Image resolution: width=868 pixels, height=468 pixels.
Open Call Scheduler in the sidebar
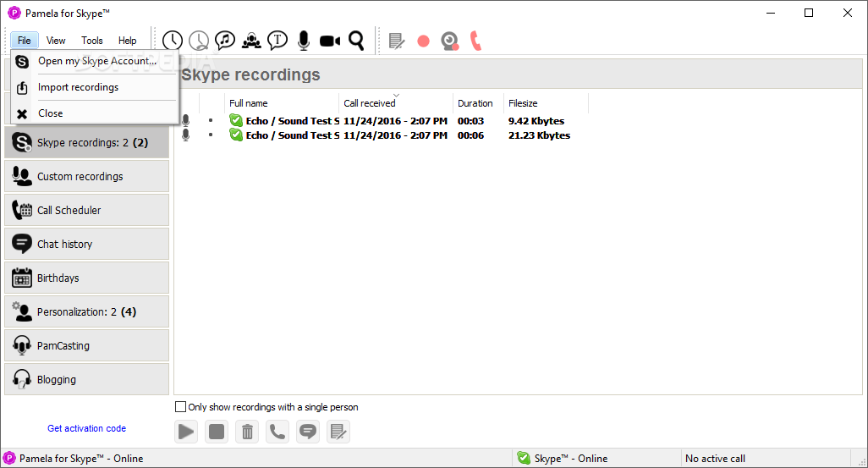[x=87, y=210]
